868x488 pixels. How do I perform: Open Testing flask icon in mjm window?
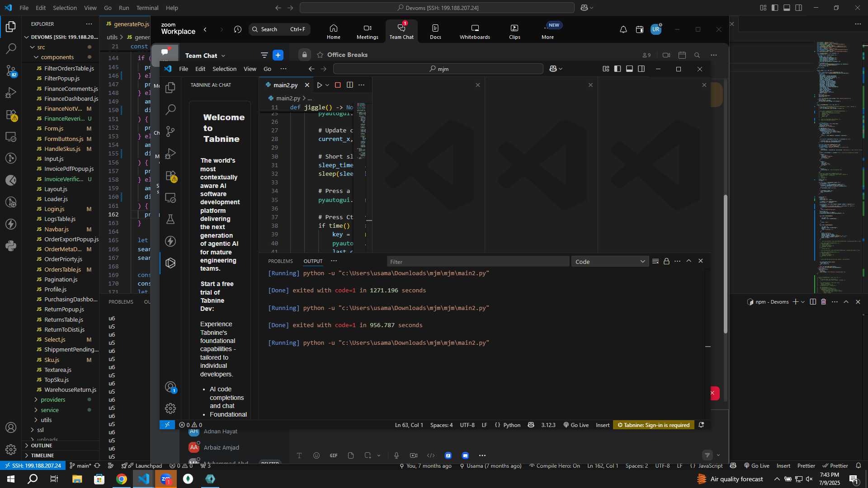(x=170, y=219)
